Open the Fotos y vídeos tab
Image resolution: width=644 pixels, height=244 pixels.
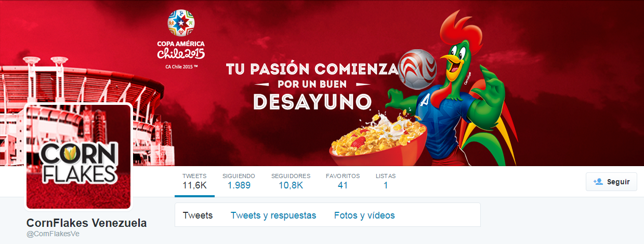[x=364, y=215]
